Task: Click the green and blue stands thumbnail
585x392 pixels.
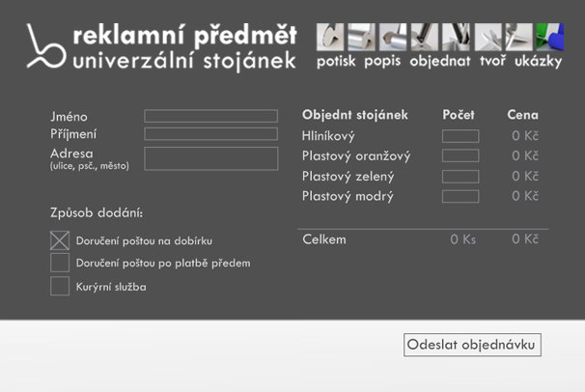Action: [x=549, y=37]
